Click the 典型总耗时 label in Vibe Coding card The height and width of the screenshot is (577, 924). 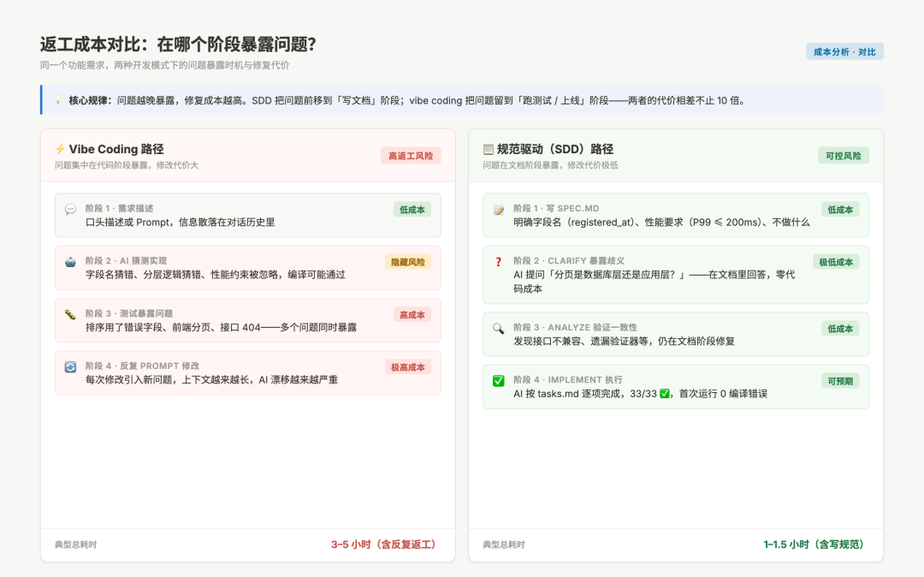click(x=76, y=544)
